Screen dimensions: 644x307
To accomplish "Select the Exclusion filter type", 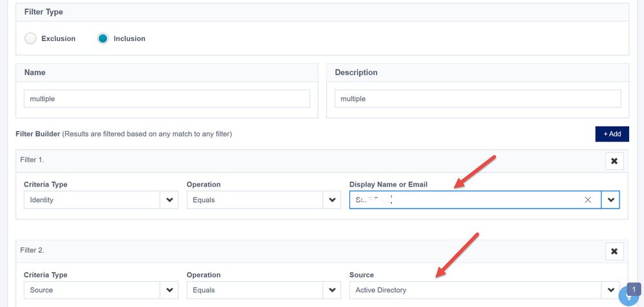I will pyautogui.click(x=30, y=39).
